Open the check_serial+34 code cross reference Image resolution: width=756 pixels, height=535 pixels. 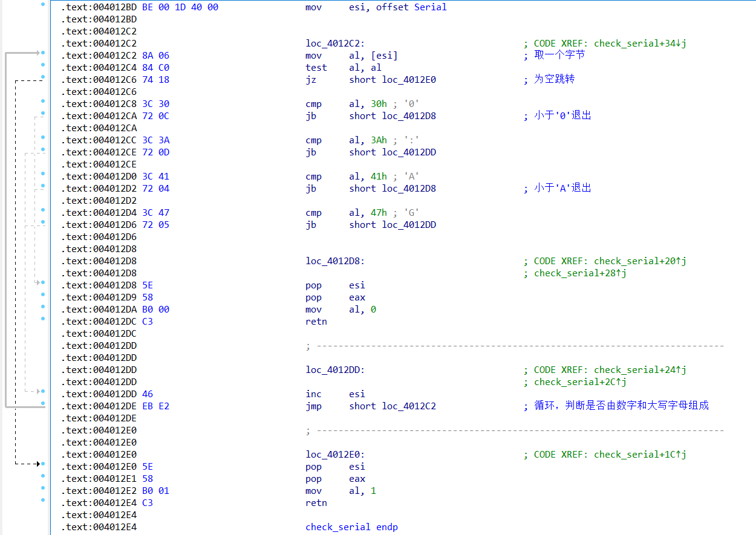pos(640,44)
